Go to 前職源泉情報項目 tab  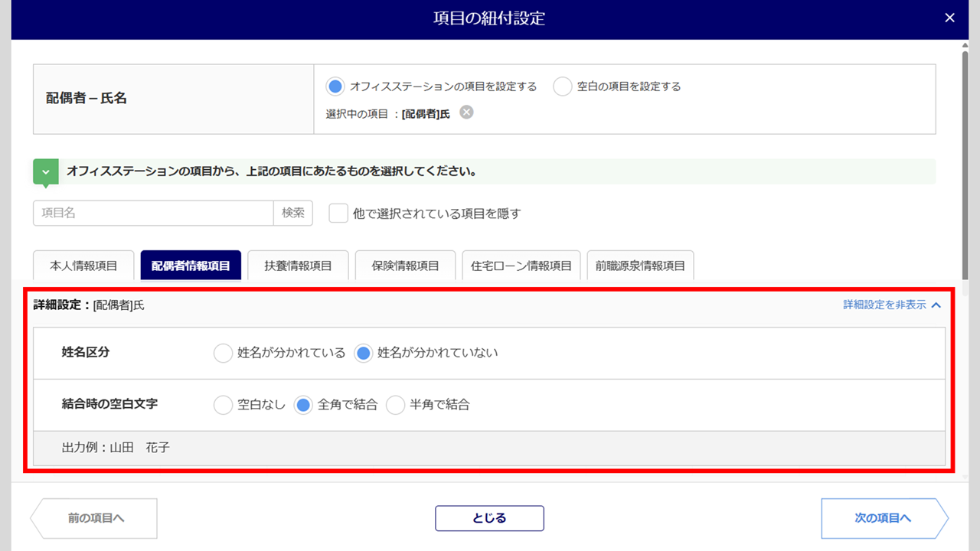click(640, 266)
